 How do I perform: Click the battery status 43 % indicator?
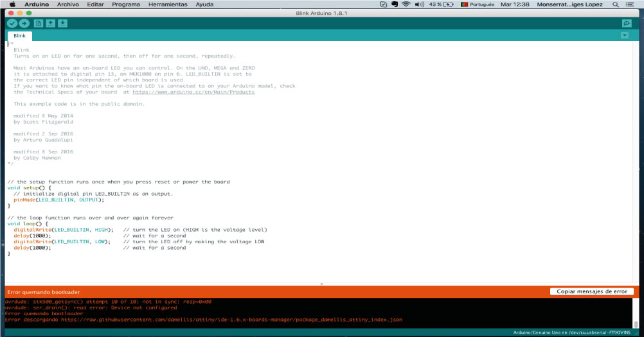tap(441, 4)
